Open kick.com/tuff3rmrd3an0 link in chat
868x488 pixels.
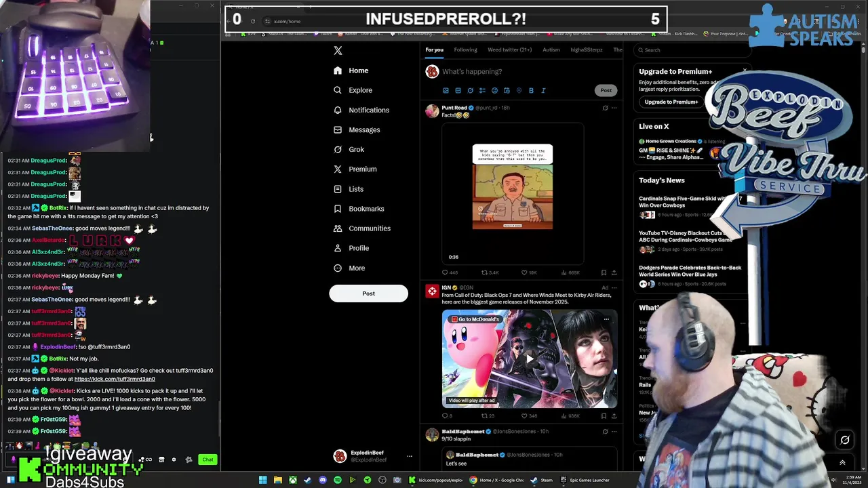[115, 379]
